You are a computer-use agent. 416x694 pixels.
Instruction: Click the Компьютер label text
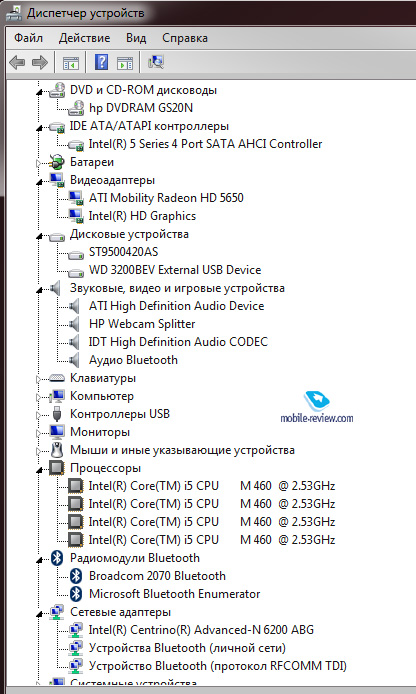click(102, 396)
